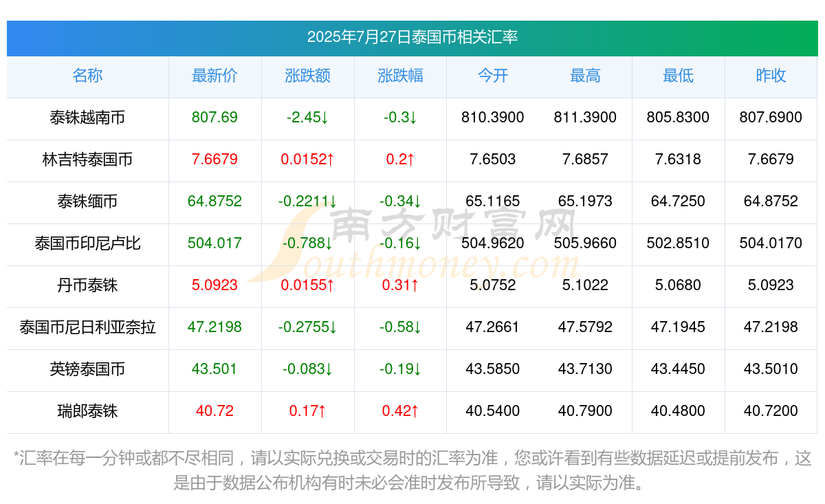This screenshot has height=504, width=825.
Task: Click previous close 40.7200
Action: pyautogui.click(x=771, y=411)
